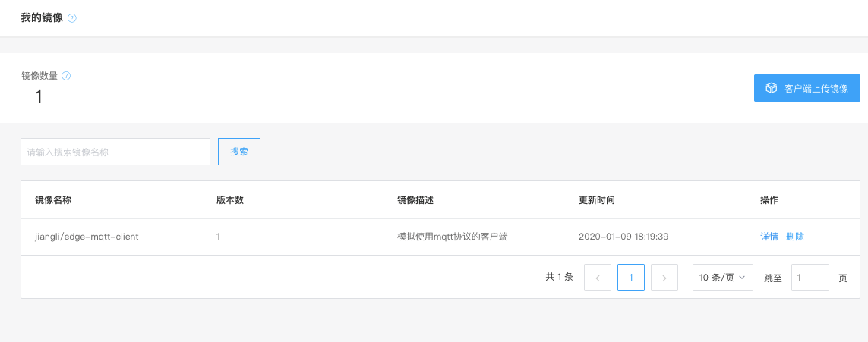The height and width of the screenshot is (342, 868).
Task: Go to the next page arrow
Action: pyautogui.click(x=664, y=278)
